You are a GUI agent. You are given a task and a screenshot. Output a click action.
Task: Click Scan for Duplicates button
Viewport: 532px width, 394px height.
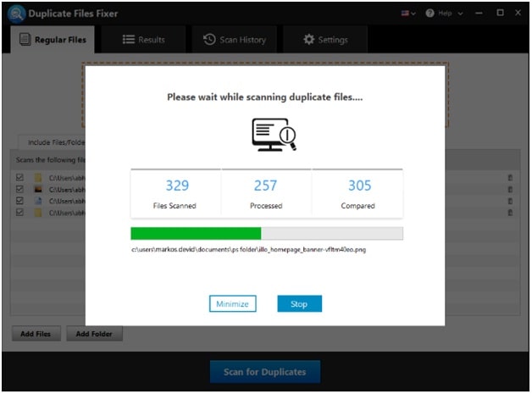(x=265, y=372)
